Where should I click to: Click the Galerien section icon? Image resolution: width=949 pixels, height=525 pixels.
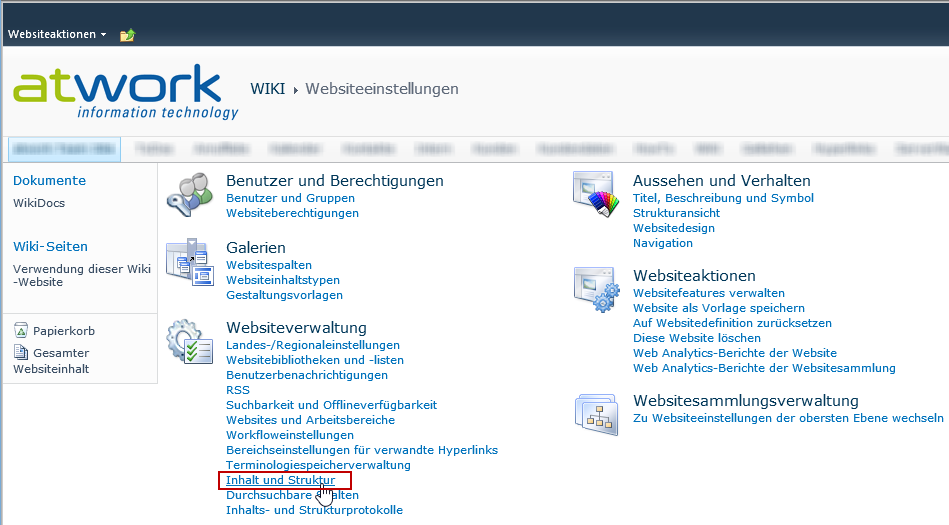point(189,262)
